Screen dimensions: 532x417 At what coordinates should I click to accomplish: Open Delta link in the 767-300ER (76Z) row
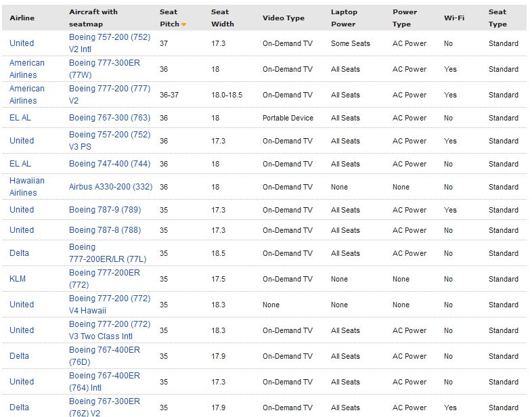tap(20, 408)
